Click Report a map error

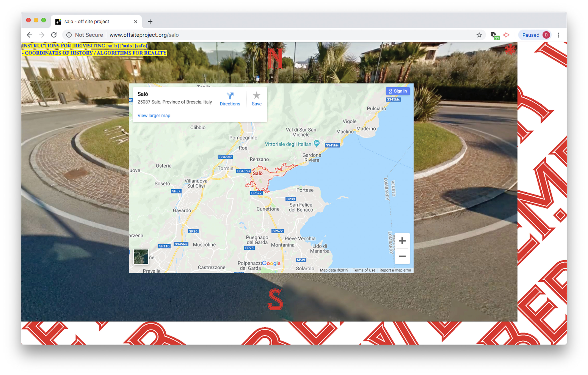coord(395,270)
